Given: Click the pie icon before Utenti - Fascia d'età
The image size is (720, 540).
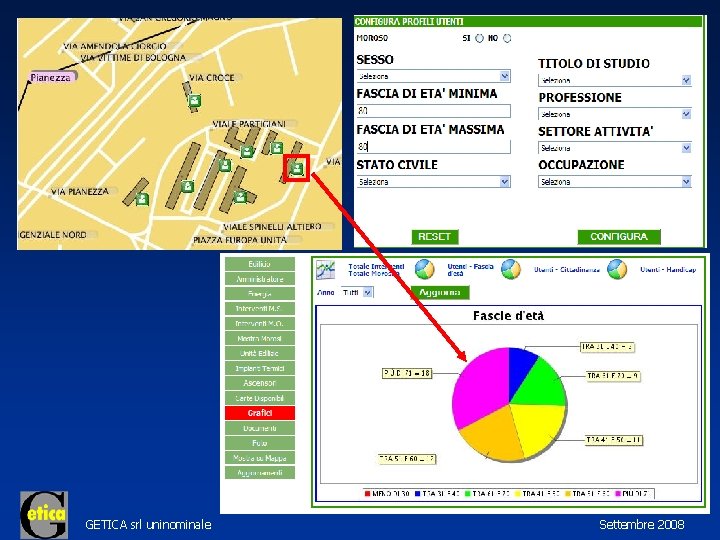Looking at the screenshot, I should click(425, 270).
